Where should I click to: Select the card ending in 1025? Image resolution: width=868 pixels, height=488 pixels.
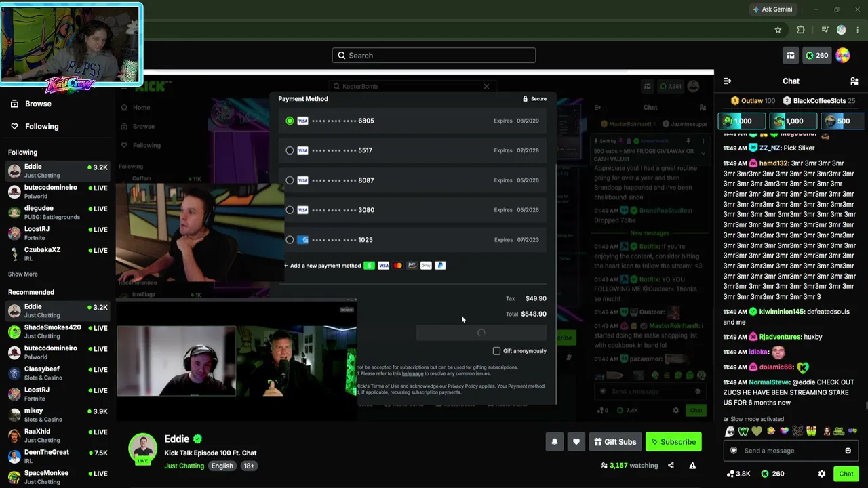(412, 240)
